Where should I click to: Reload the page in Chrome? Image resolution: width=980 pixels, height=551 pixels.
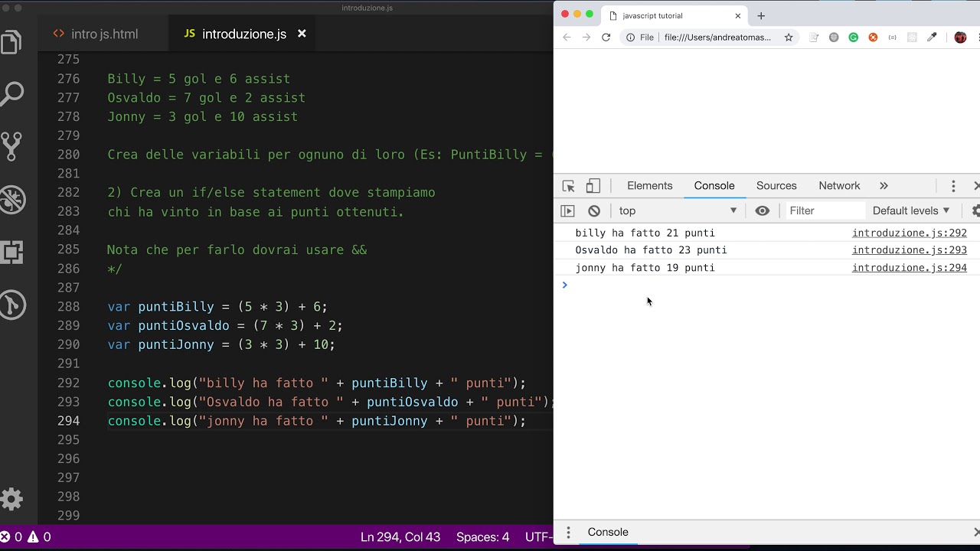606,37
